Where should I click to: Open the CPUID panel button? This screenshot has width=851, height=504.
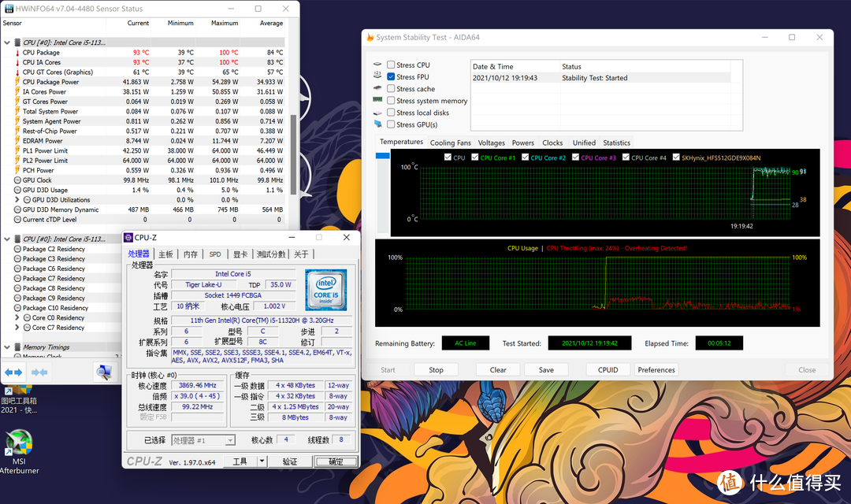(x=608, y=370)
